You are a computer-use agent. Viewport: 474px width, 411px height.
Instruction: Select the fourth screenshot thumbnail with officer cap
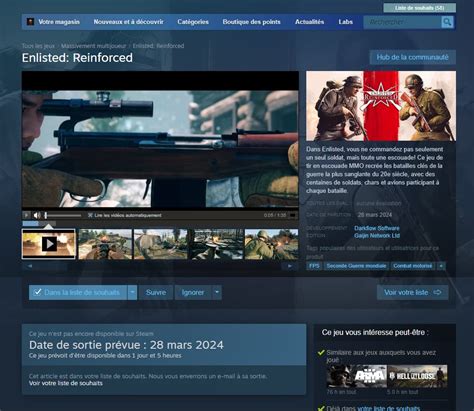click(x=216, y=244)
